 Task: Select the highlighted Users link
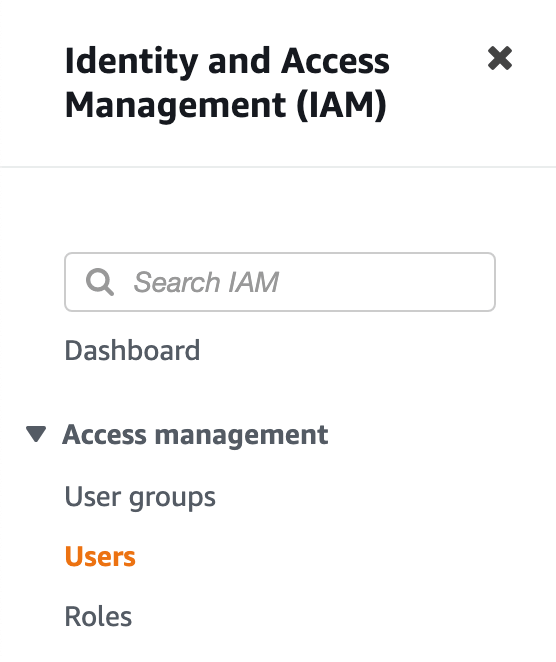[x=100, y=556]
